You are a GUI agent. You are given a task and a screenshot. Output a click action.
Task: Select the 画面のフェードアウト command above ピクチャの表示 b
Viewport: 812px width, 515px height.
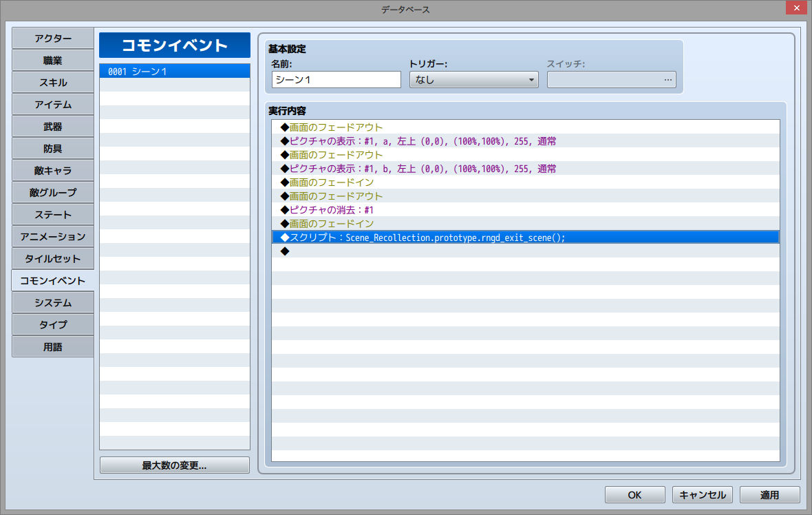click(526, 155)
